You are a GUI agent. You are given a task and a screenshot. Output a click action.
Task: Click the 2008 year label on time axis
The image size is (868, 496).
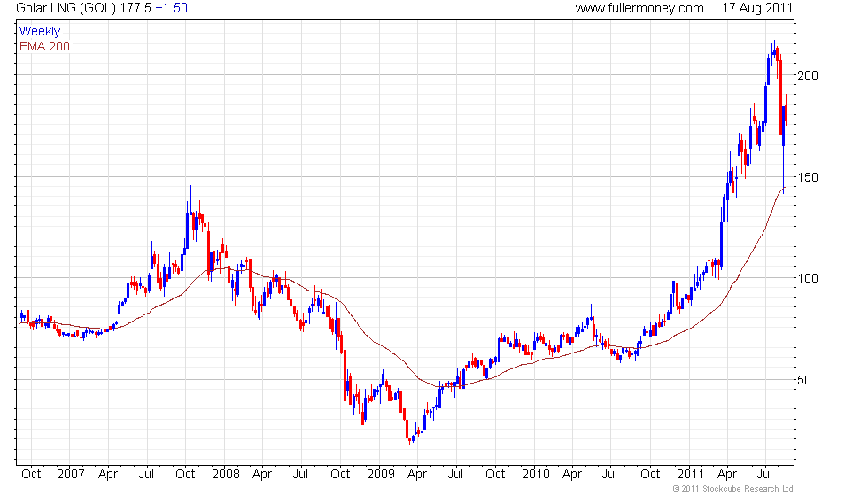click(x=225, y=475)
